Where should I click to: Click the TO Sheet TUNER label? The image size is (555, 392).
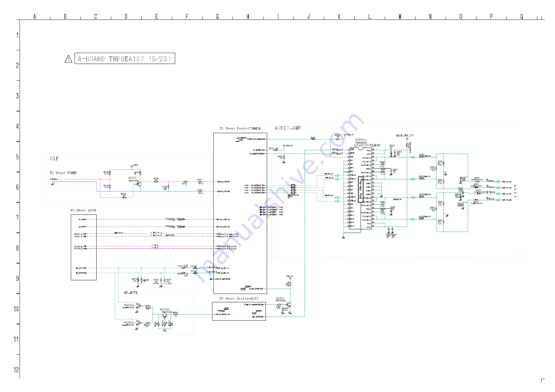click(63, 173)
